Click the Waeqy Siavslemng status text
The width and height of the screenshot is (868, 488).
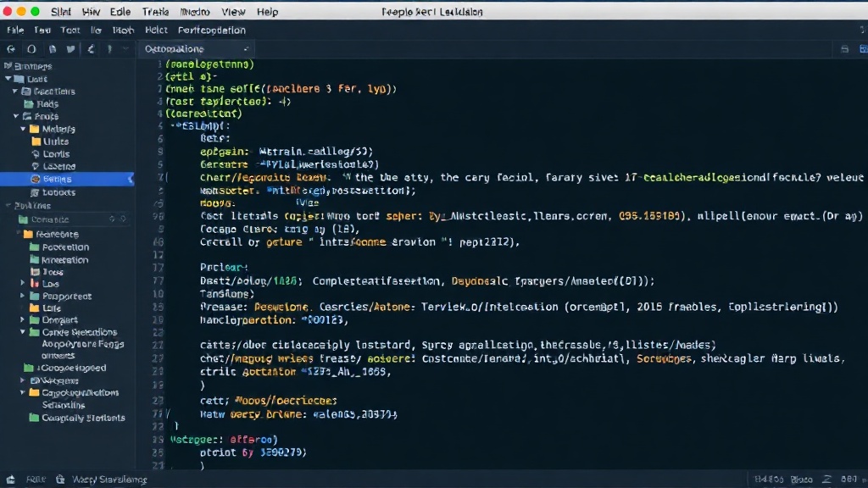click(x=109, y=480)
